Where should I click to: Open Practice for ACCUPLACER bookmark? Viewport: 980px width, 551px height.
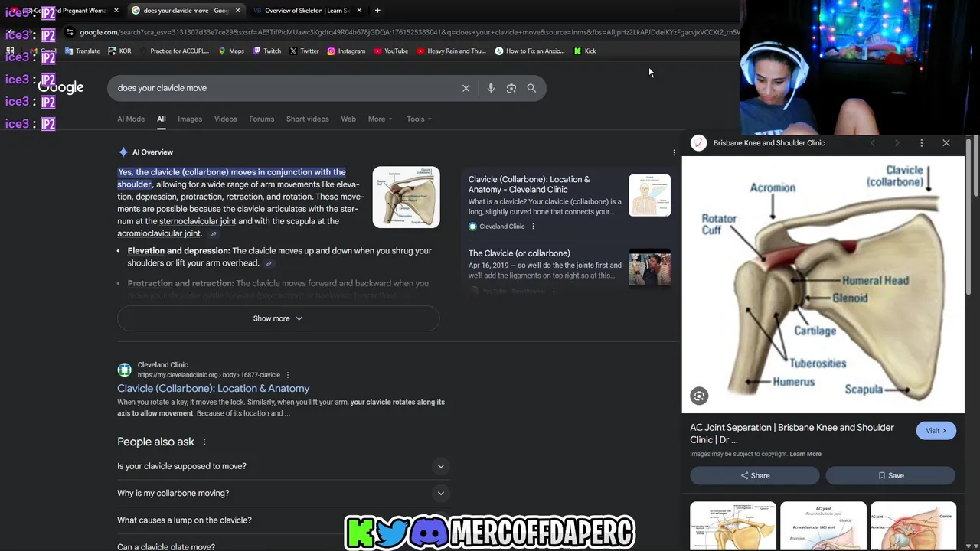click(174, 51)
